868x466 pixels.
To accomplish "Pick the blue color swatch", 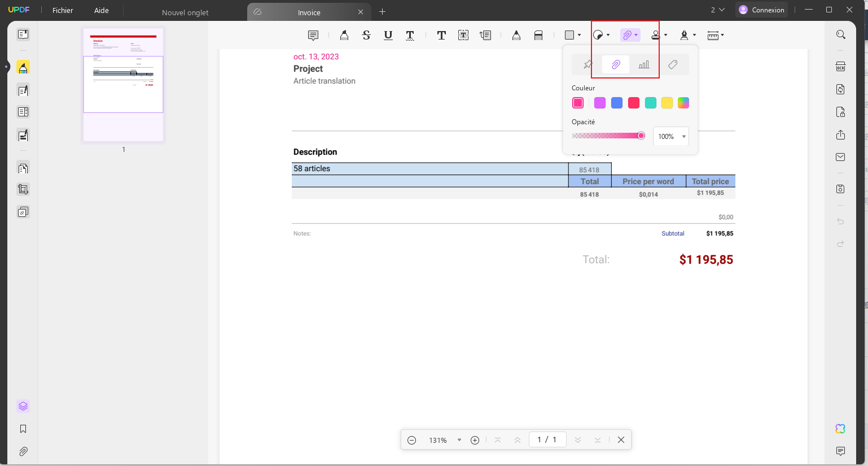I will [x=617, y=103].
